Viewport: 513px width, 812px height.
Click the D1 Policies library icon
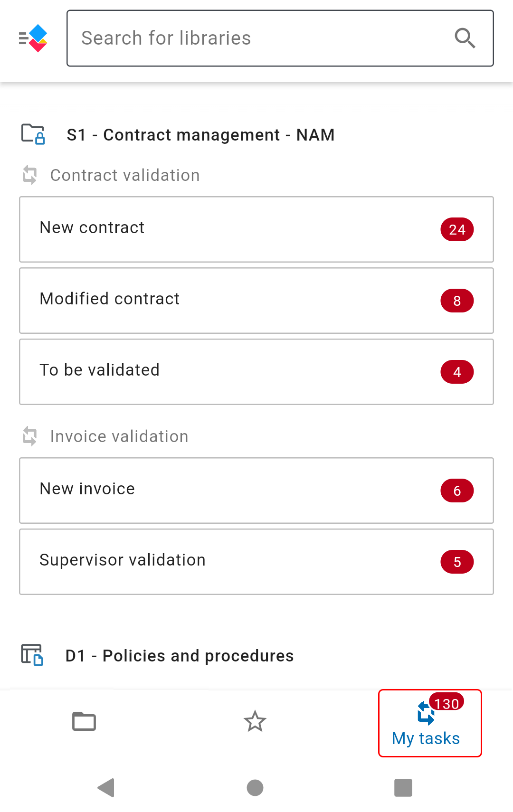tap(32, 655)
